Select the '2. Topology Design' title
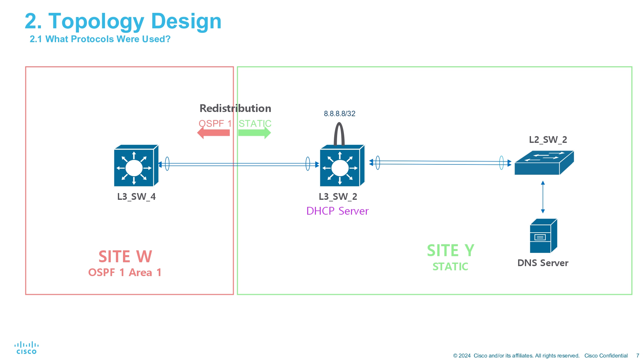 123,21
